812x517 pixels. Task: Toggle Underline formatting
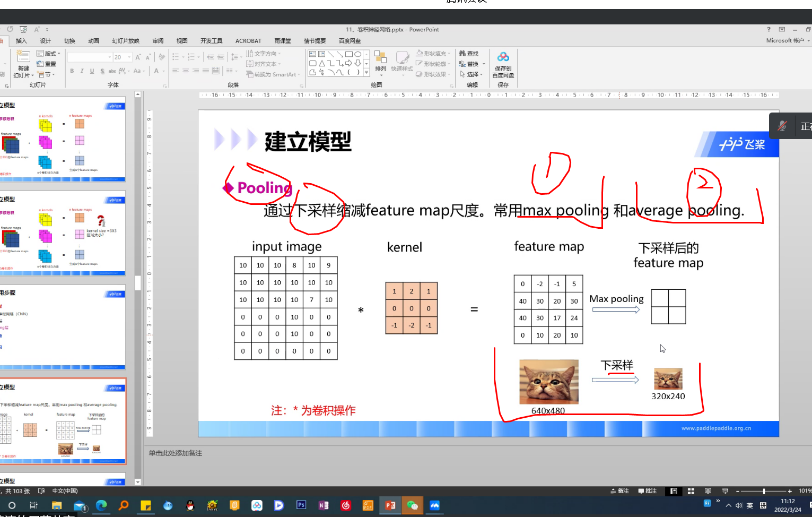point(92,71)
